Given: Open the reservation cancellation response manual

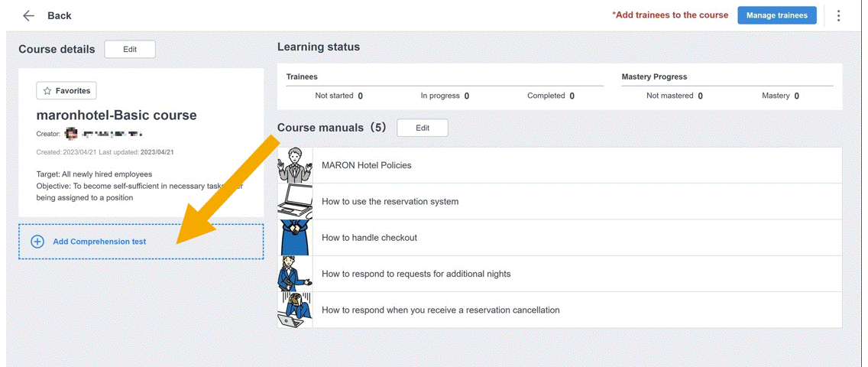Looking at the screenshot, I should [x=440, y=310].
